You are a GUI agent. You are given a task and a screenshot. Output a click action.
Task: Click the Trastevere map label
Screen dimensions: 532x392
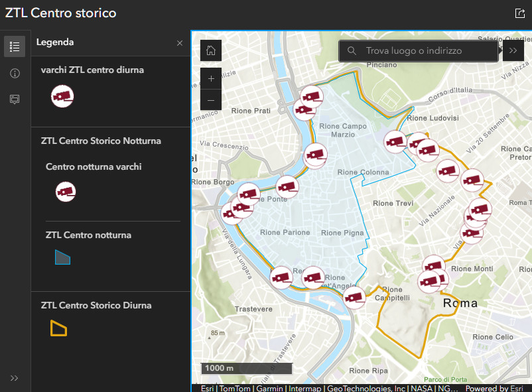tap(253, 309)
